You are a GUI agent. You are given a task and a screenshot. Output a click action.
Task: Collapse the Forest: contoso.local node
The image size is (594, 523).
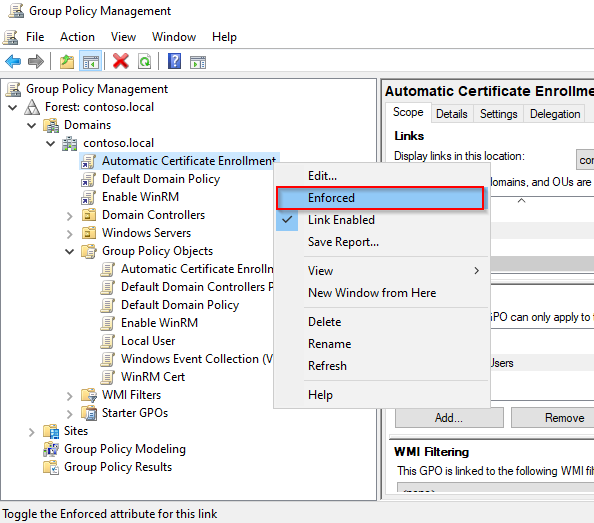point(13,107)
